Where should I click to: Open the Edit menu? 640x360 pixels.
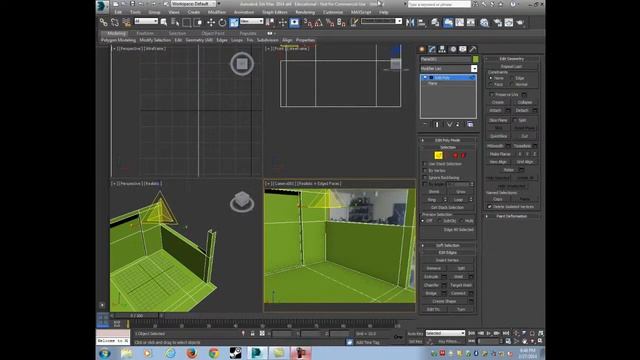118,12
